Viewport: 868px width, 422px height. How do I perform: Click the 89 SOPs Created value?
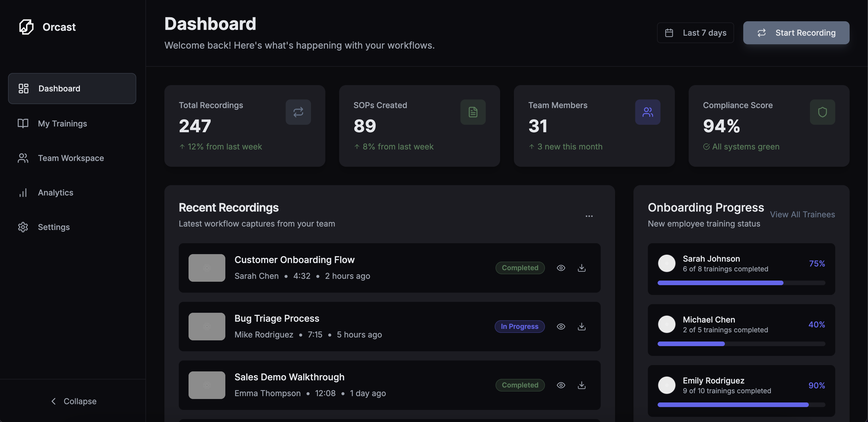click(364, 126)
